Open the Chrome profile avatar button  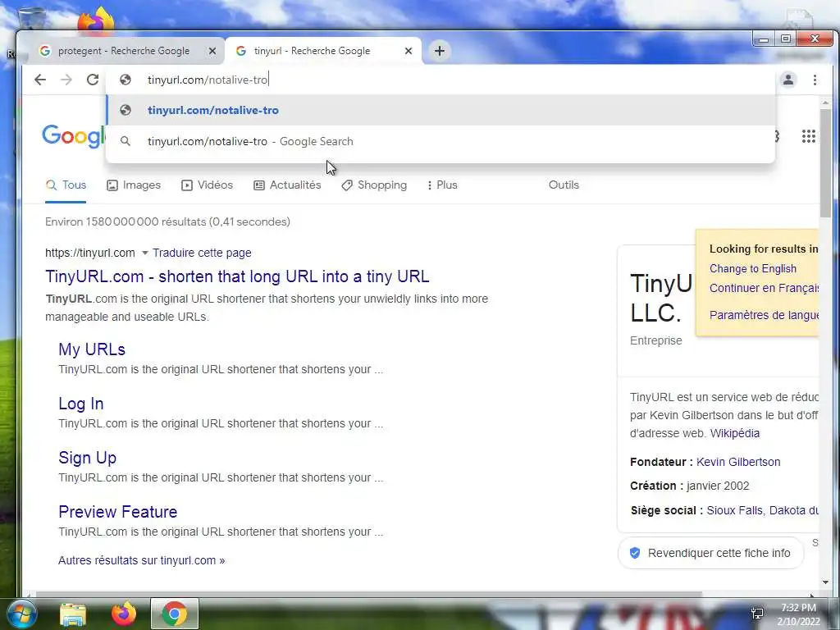[788, 80]
